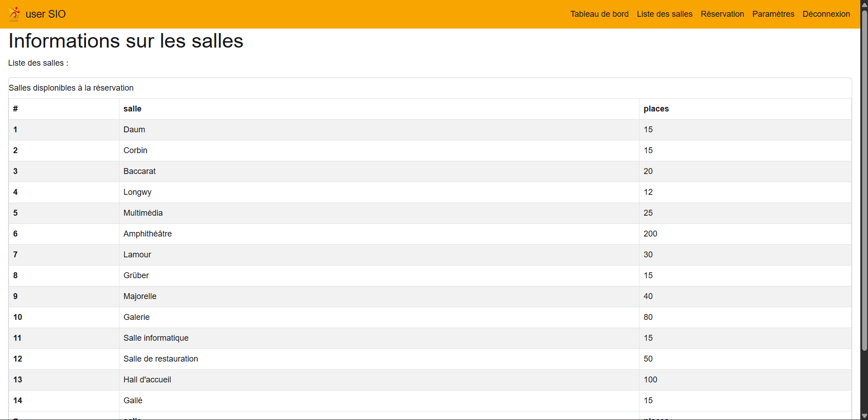This screenshot has width=868, height=420.
Task: Select the Daum room row
Action: (134, 130)
